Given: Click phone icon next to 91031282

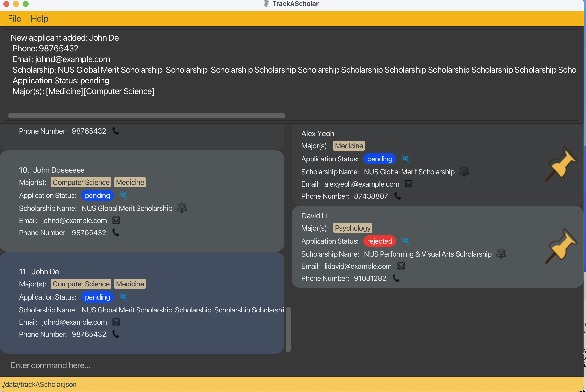Looking at the screenshot, I should click(396, 278).
